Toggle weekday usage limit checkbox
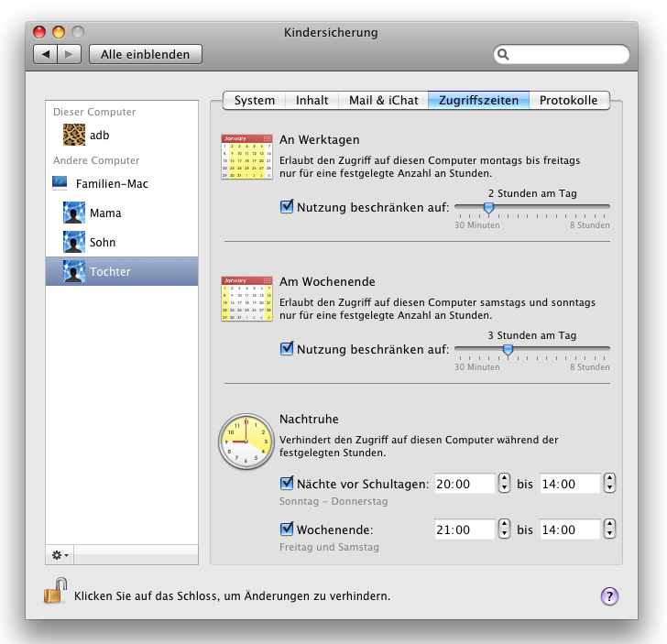 (x=287, y=207)
